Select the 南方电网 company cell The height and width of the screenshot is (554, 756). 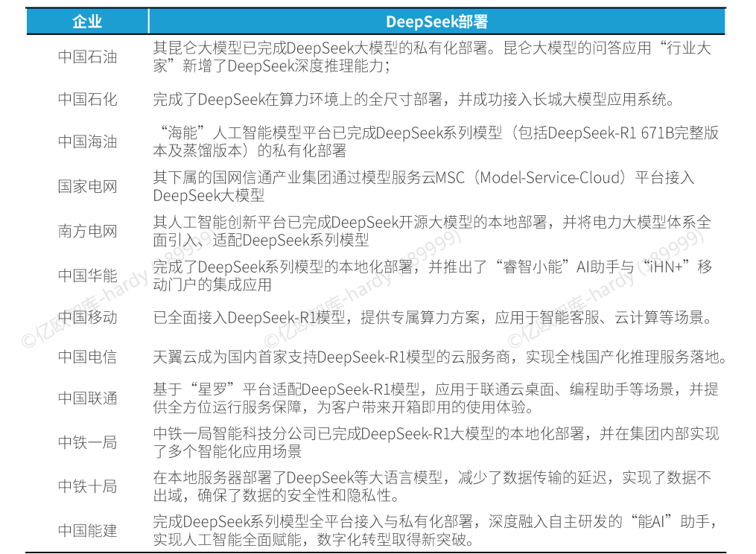(x=87, y=232)
